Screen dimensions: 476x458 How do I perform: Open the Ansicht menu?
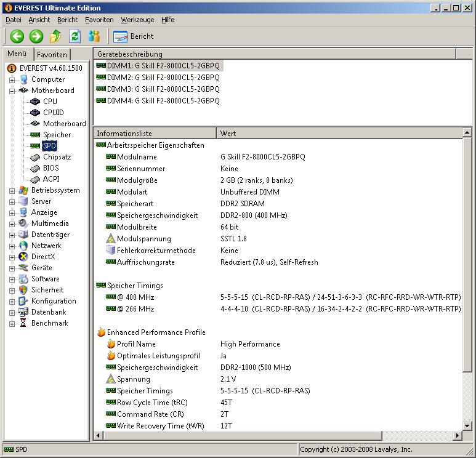coord(39,20)
